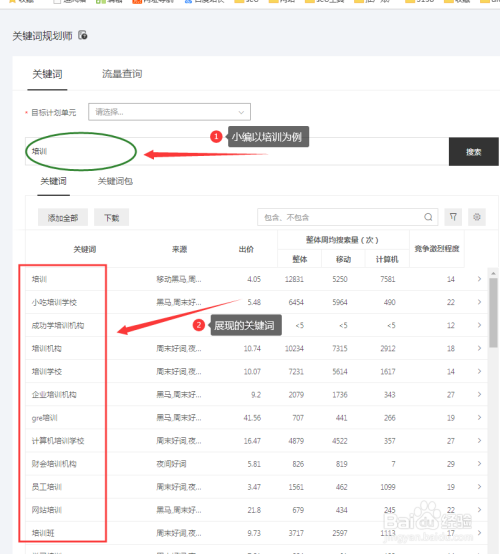500x554 pixels.
Task: Select keyword 成功学培训机构 in table
Action: click(x=58, y=325)
